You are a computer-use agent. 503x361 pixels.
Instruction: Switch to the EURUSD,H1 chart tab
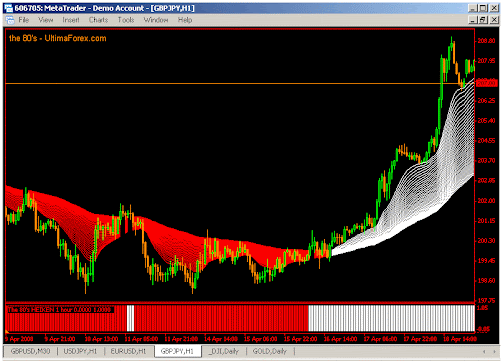(128, 351)
